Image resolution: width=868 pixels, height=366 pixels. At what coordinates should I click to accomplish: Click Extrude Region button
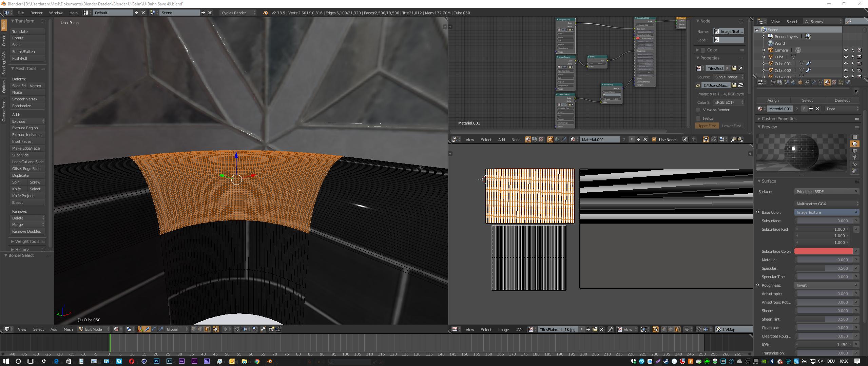click(x=27, y=128)
